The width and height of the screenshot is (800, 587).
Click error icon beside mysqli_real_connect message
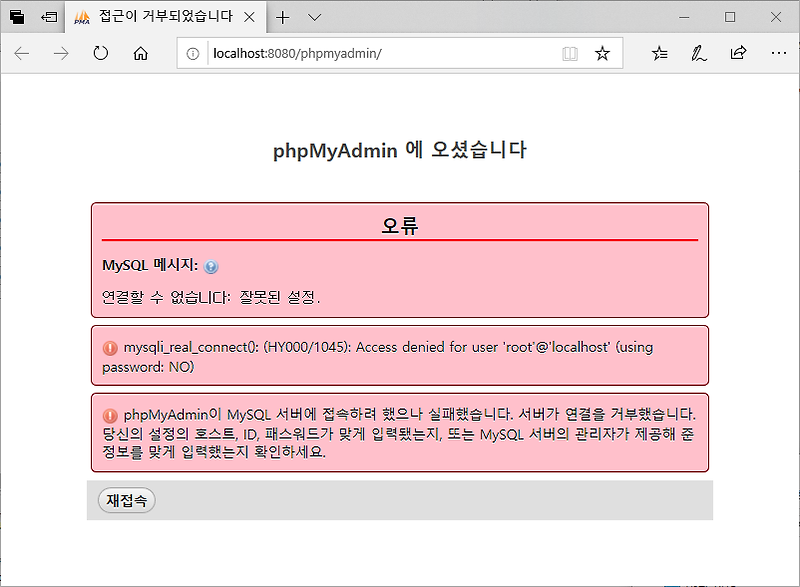110,348
